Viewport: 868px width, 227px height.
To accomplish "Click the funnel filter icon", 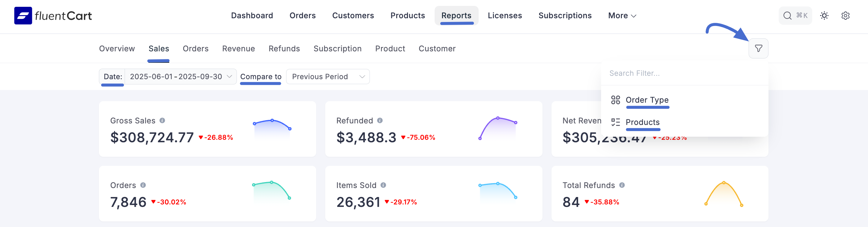I will point(758,49).
